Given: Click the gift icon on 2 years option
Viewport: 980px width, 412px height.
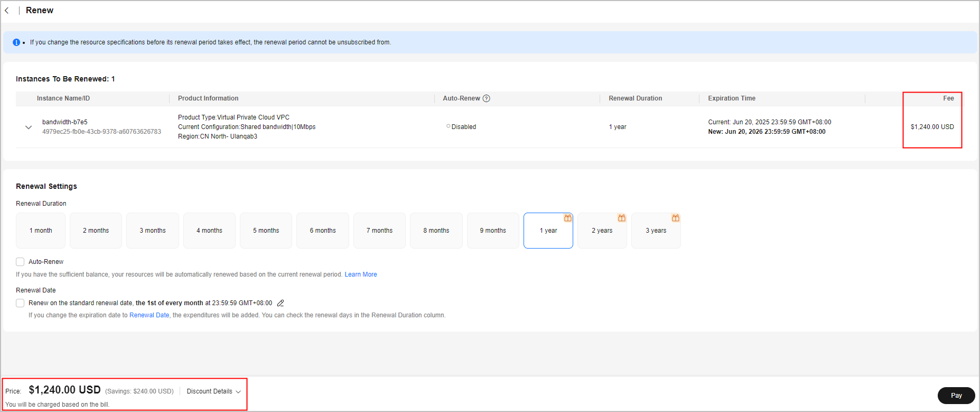Looking at the screenshot, I should tap(621, 218).
